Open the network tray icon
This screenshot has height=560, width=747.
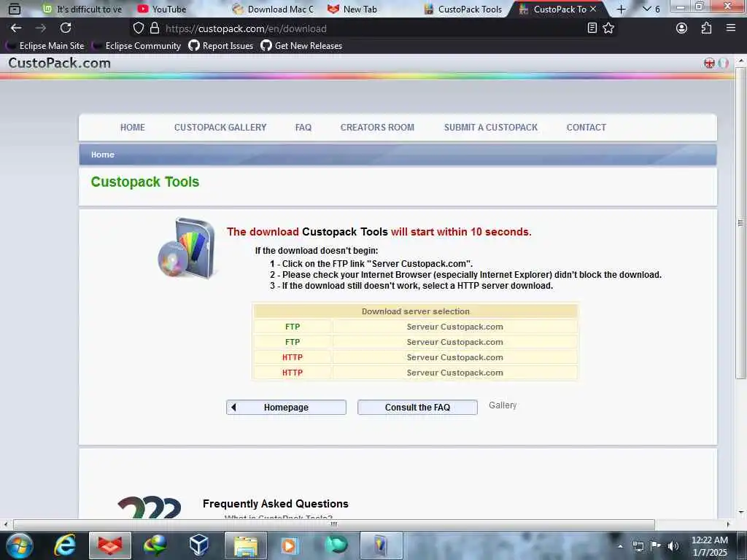(638, 546)
